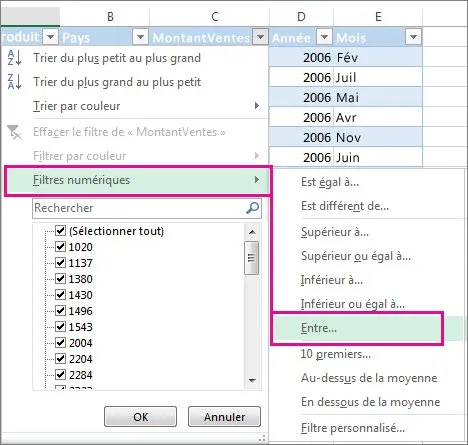Choose Inférieur ou égal à... filter
Viewport: 468px width, 445px height.
point(353,304)
